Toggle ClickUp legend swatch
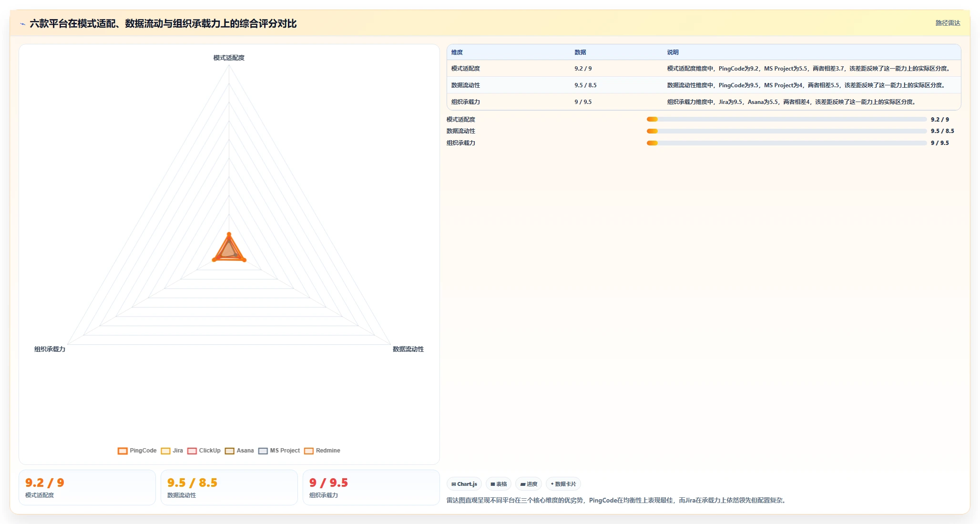This screenshot has height=524, width=980. pos(192,451)
